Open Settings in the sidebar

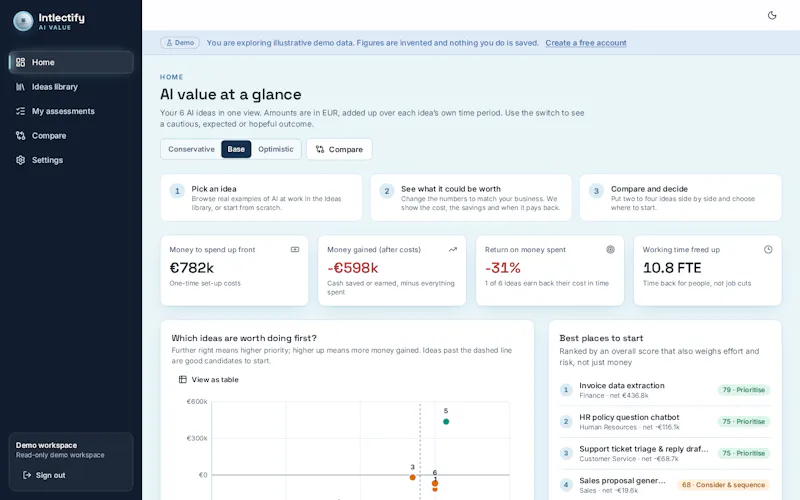coord(71,160)
